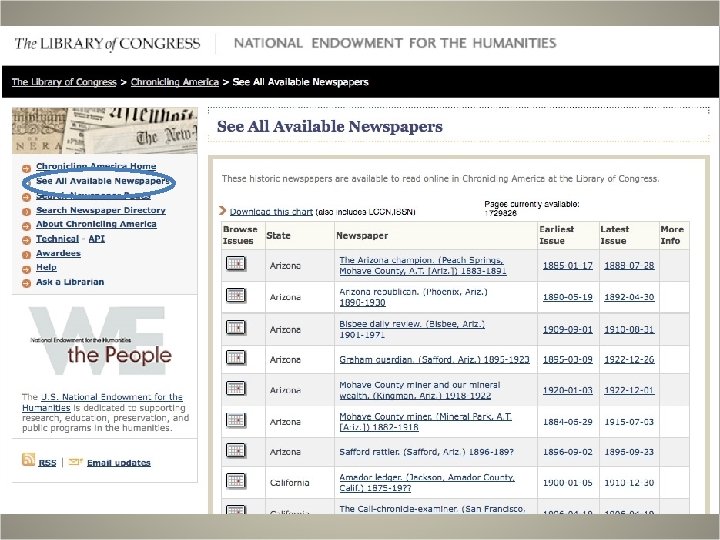Click calendar icon for Mohave County miner and our mineral wealth
720x540 pixels.
[236, 388]
